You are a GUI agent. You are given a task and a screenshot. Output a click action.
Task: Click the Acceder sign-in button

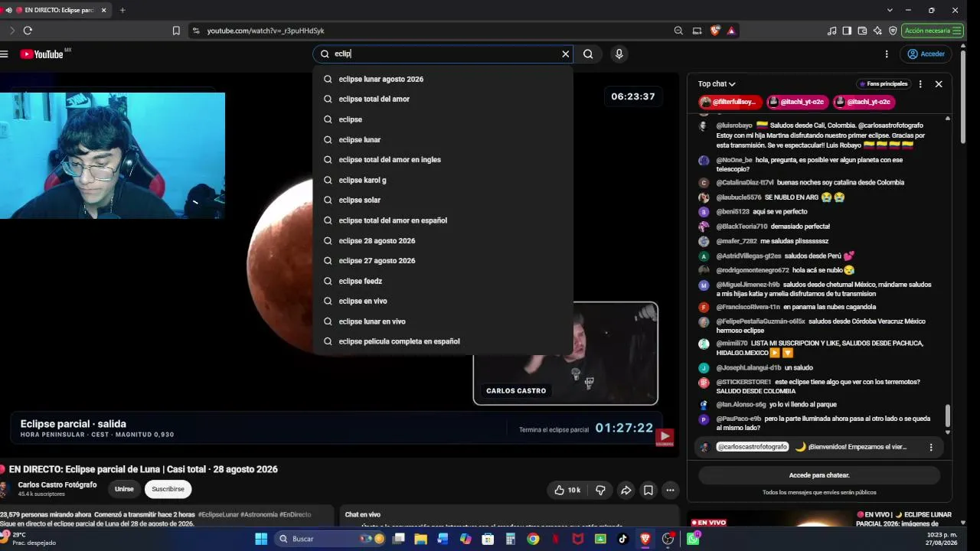pos(926,54)
